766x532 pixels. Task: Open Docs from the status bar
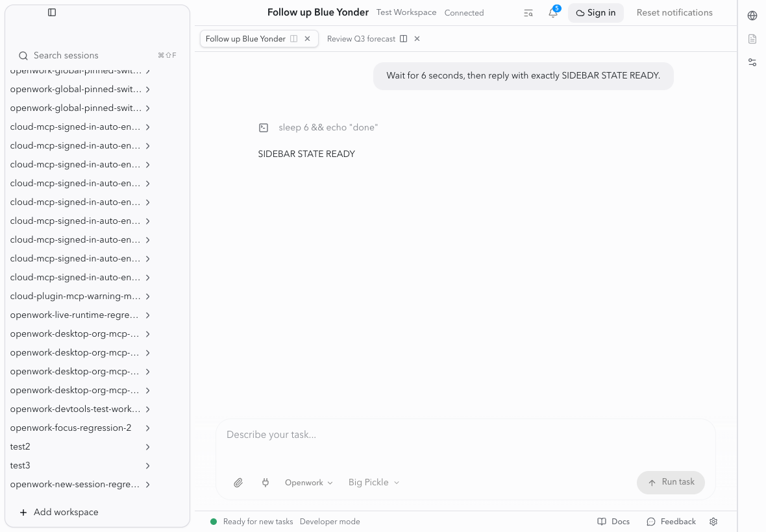tap(613, 522)
